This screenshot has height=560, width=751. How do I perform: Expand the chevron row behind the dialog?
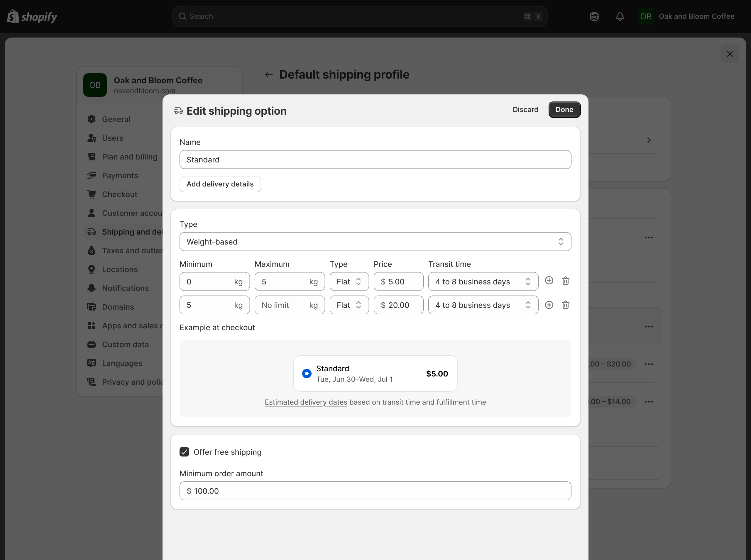pos(649,140)
